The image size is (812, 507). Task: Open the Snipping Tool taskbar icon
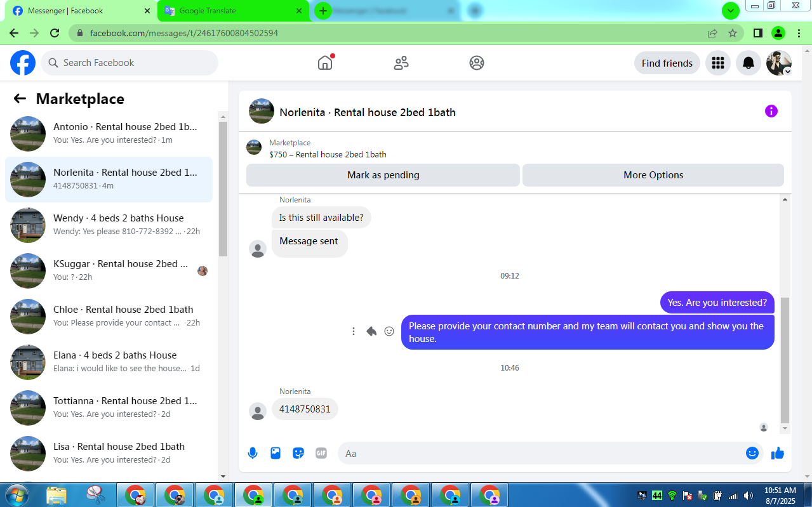pyautogui.click(x=95, y=494)
